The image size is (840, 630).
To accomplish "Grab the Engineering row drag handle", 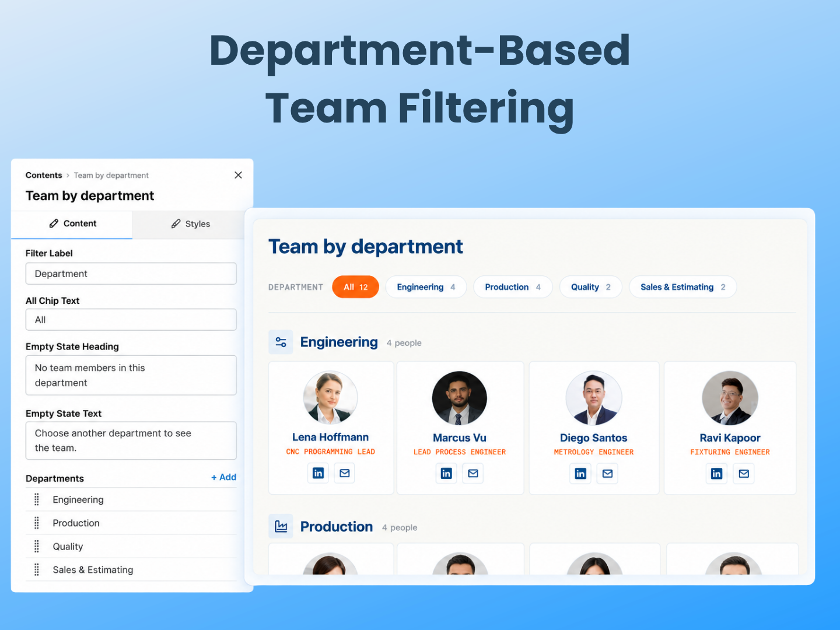I will pyautogui.click(x=37, y=500).
